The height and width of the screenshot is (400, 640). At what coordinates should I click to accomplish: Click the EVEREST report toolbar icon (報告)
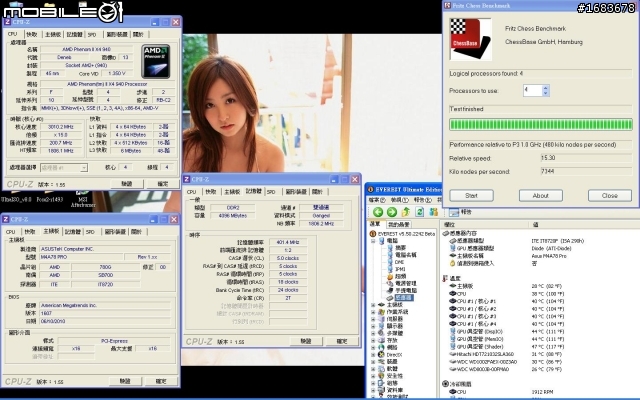tap(454, 212)
